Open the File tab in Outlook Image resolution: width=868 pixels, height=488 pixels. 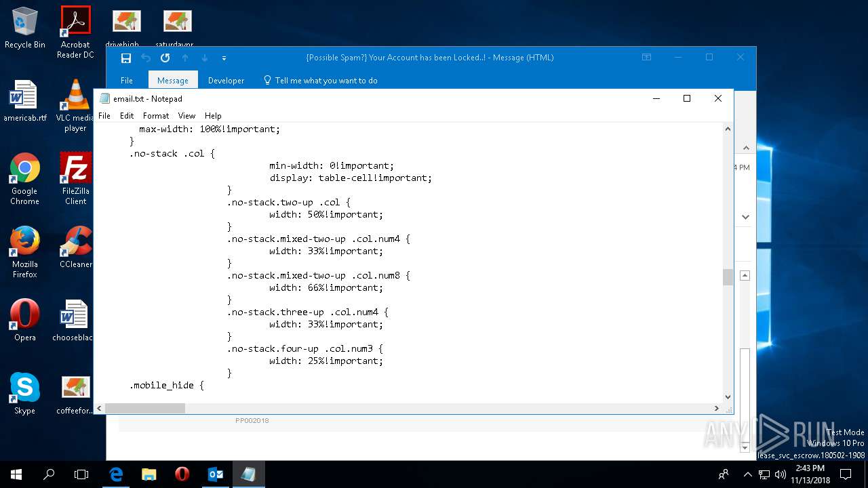point(127,80)
